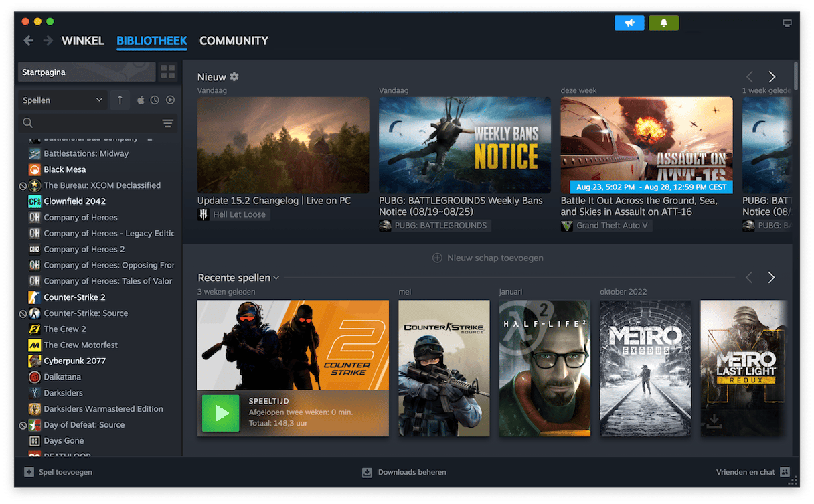This screenshot has width=814, height=504.
Task: Go forward with the right arrow
Action: (48, 41)
